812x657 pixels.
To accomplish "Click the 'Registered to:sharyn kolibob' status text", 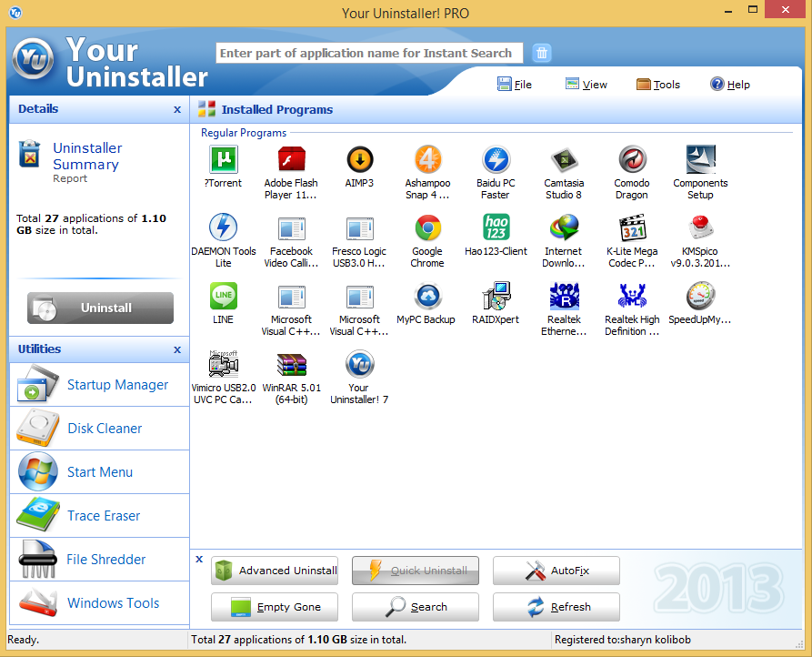I will click(623, 640).
